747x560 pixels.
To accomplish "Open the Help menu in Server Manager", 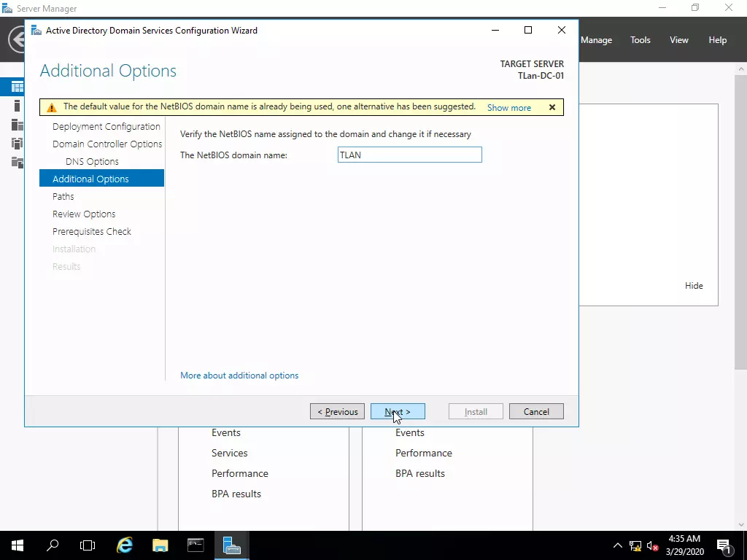I will [x=718, y=40].
